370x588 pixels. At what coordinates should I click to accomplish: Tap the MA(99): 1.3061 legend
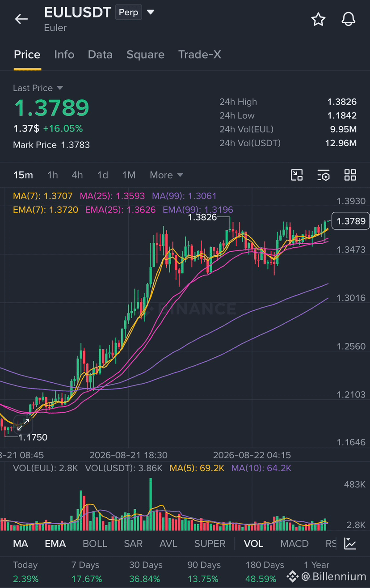184,196
